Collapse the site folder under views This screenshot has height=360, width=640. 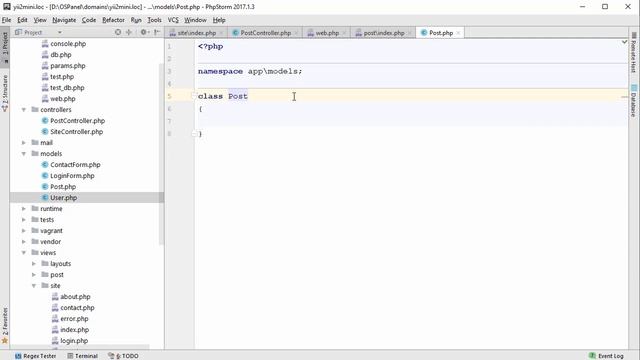34,286
